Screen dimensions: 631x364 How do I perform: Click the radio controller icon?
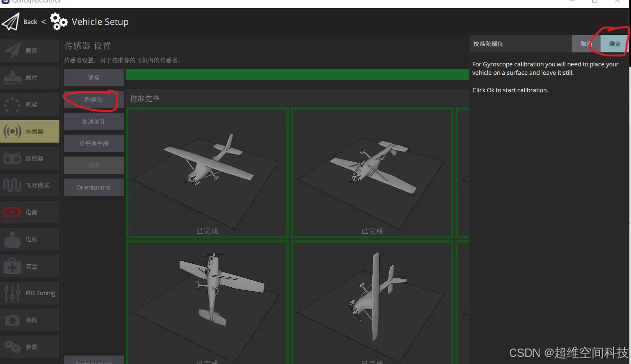pos(12,158)
